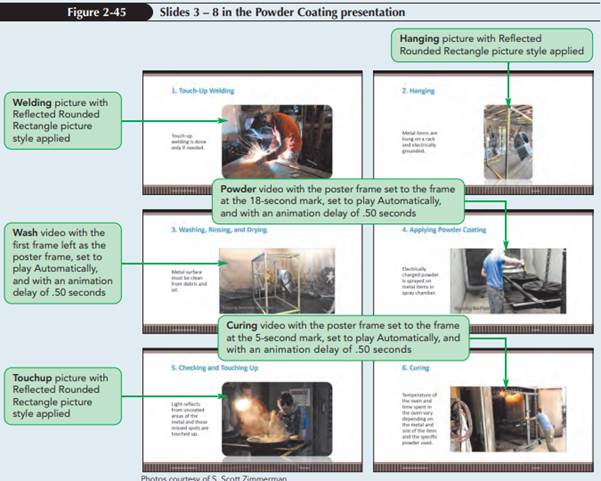The height and width of the screenshot is (481, 601).
Task: Click the 'Figure 2-45' heading label
Action: tap(97, 12)
